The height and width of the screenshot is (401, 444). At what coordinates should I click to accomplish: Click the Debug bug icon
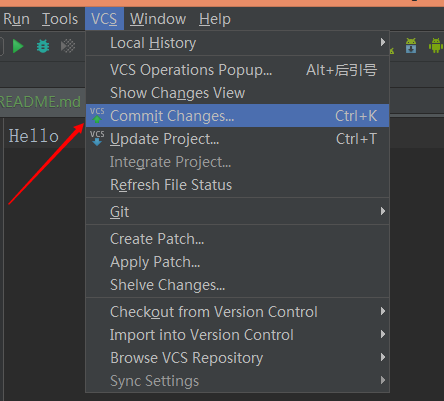click(x=43, y=46)
